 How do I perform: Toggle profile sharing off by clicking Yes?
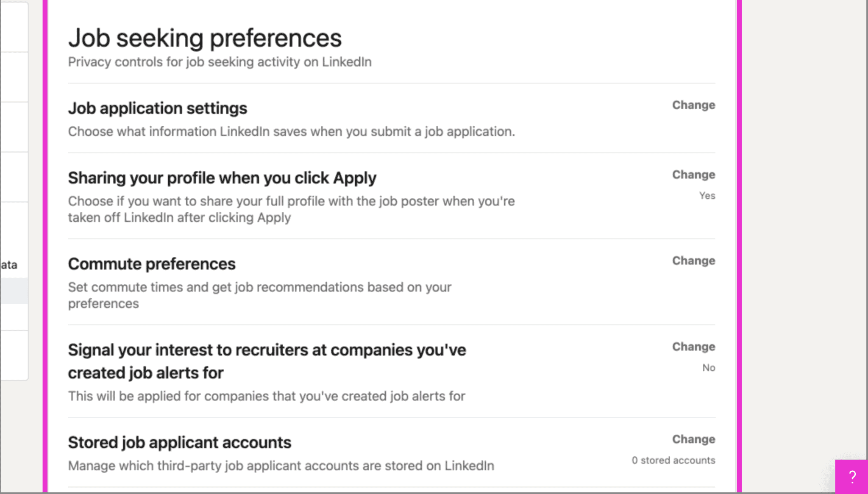707,196
